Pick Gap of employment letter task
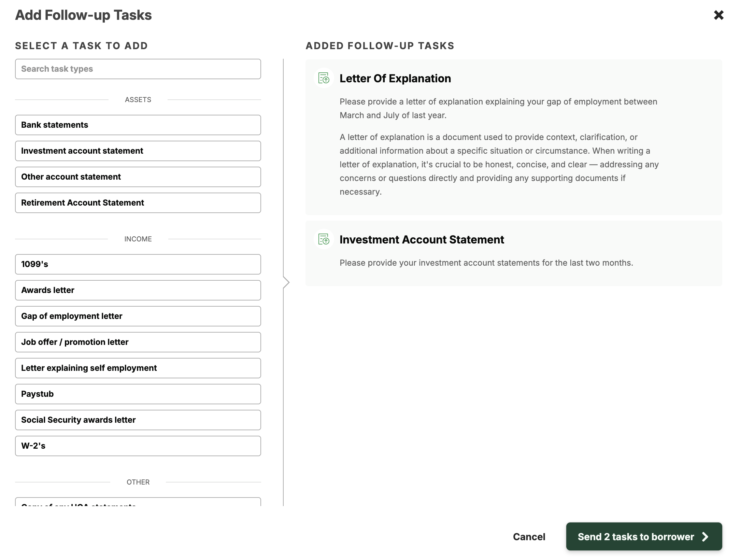 click(138, 316)
